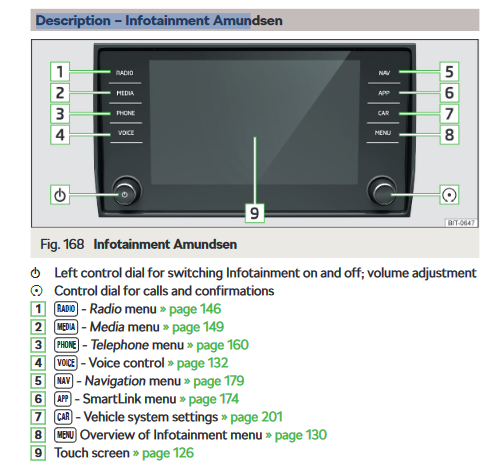This screenshot has height=470, width=495.
Task: Click callout number 5 in the figure
Action: point(449,71)
